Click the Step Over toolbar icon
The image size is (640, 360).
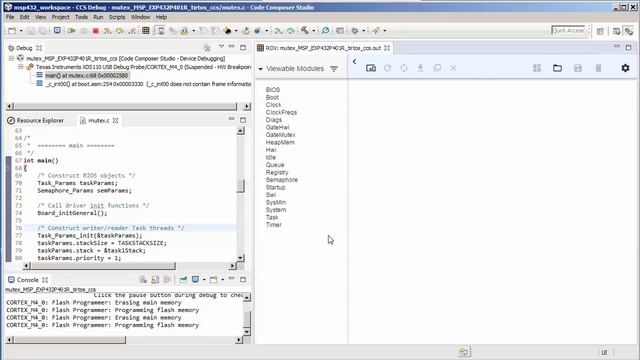coord(120,31)
